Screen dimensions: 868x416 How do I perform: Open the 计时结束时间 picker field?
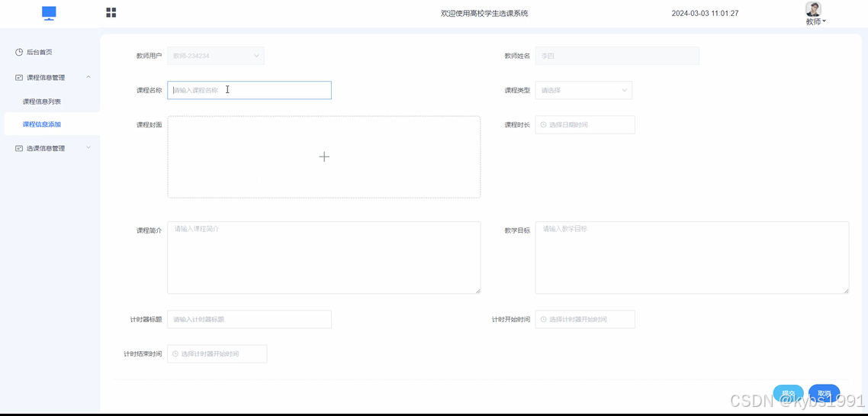tap(217, 353)
